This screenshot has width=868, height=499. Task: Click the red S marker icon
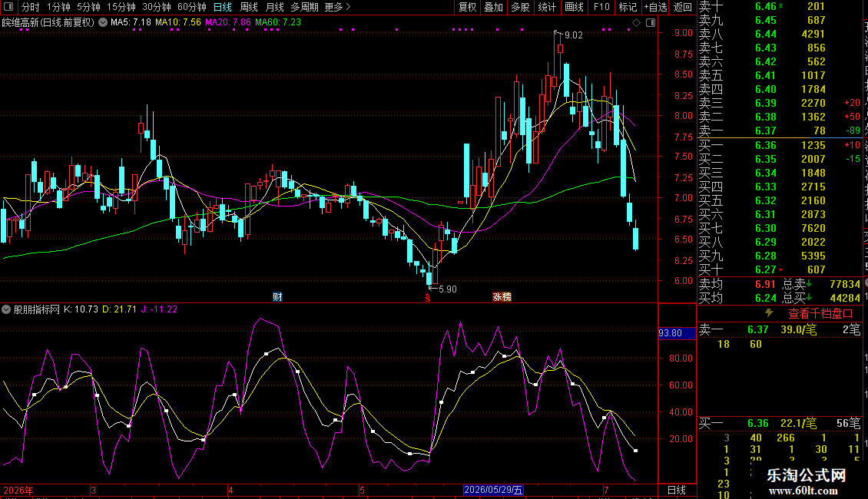pyautogui.click(x=427, y=298)
